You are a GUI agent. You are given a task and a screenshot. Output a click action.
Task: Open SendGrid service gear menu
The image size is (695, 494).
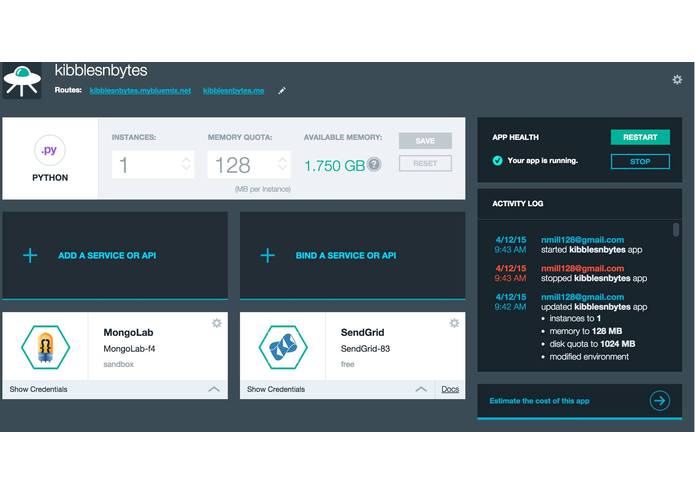pos(454,323)
